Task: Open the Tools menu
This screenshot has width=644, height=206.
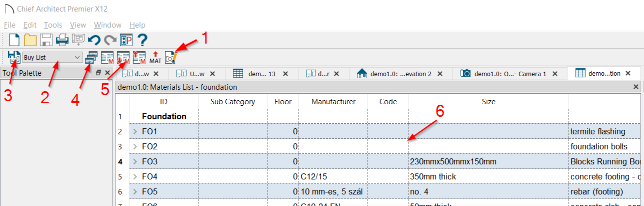Action: pyautogui.click(x=53, y=25)
